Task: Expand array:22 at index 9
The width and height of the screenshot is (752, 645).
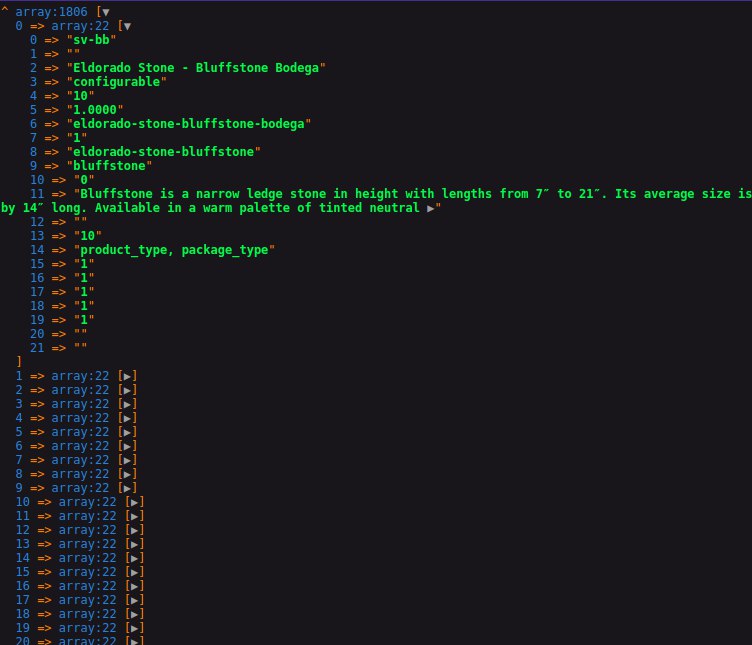Action: (x=127, y=488)
